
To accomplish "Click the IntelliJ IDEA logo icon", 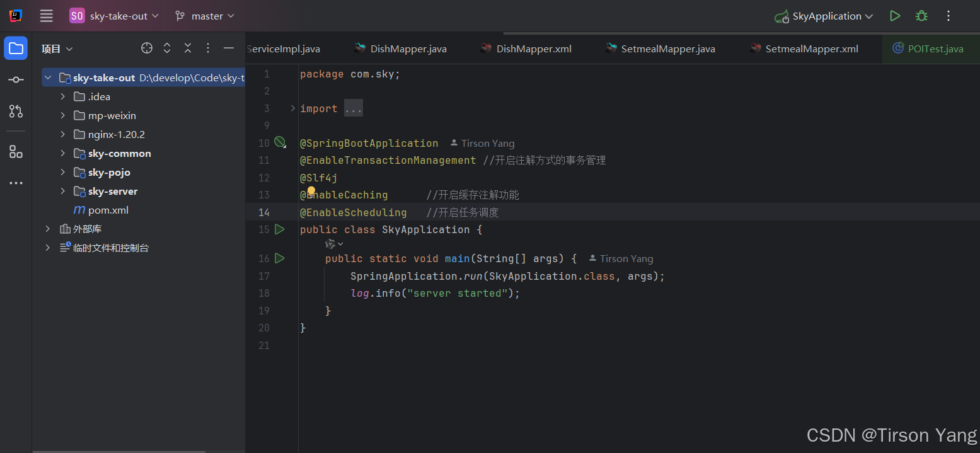I will [x=16, y=16].
